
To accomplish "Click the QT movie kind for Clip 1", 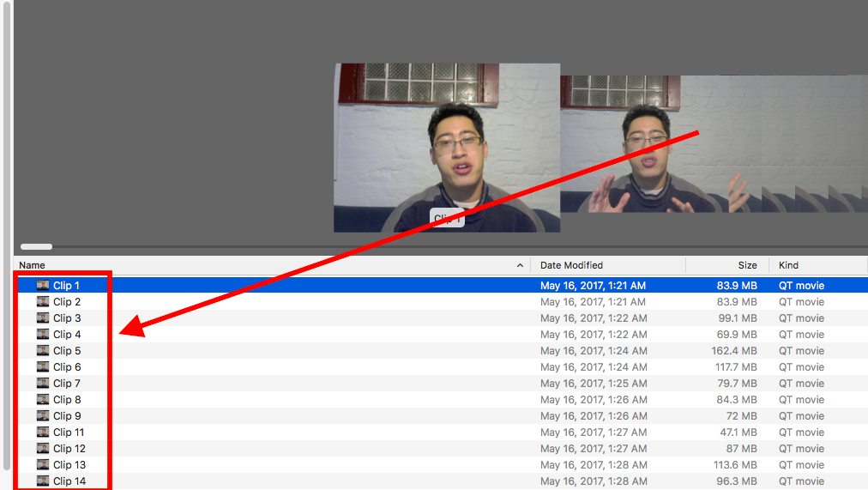I will (x=802, y=285).
